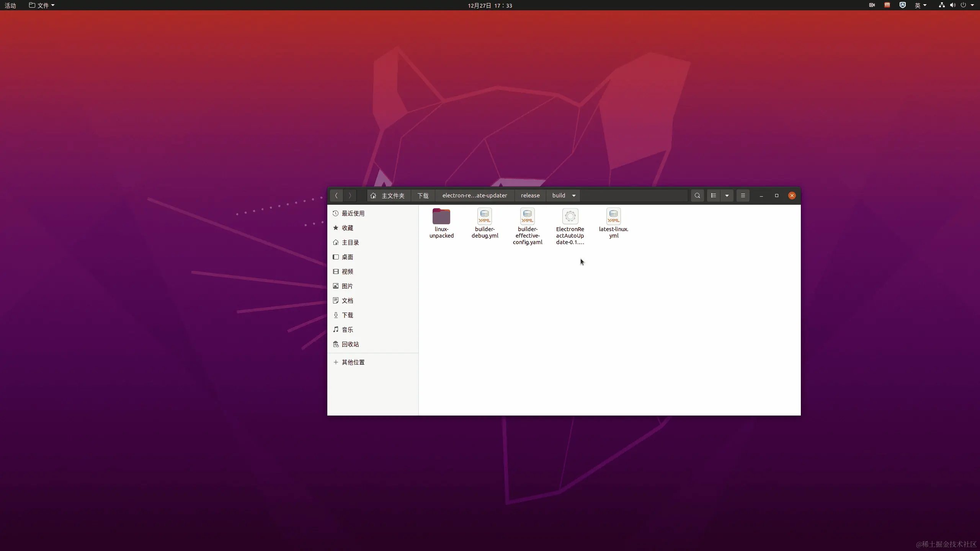Go to electron-re...ate-updater path segment

click(475, 196)
